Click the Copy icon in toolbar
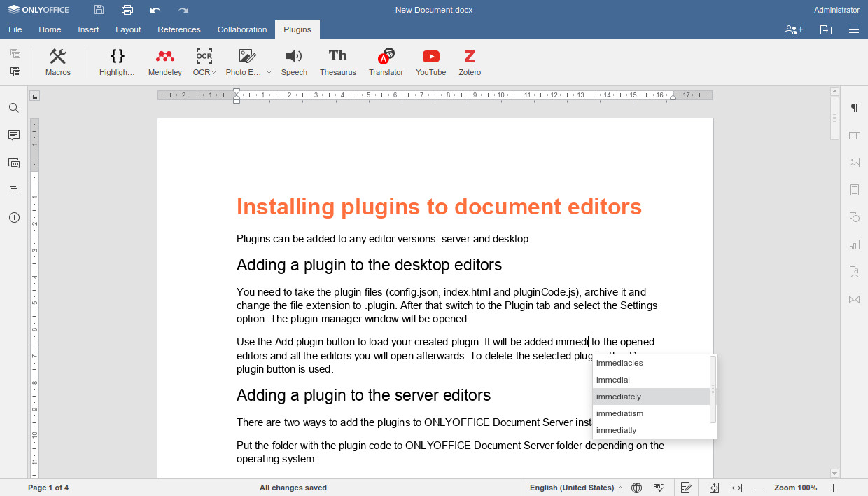The height and width of the screenshot is (496, 868). click(15, 54)
